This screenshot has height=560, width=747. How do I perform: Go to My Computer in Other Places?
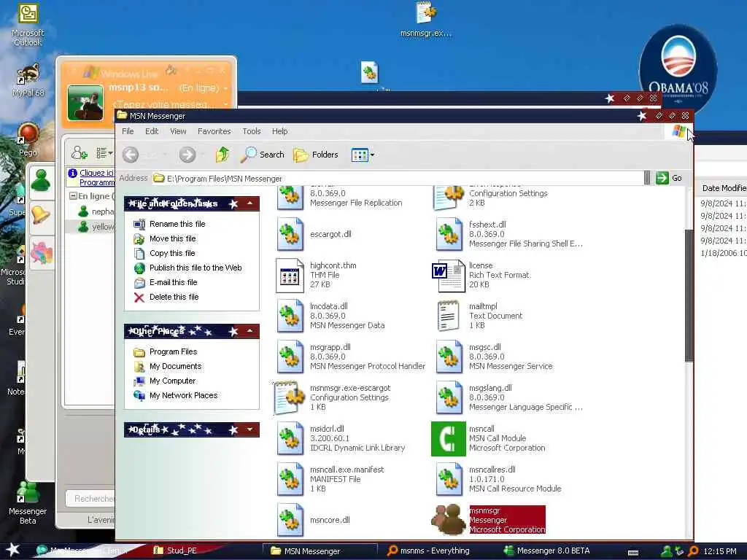click(165, 381)
